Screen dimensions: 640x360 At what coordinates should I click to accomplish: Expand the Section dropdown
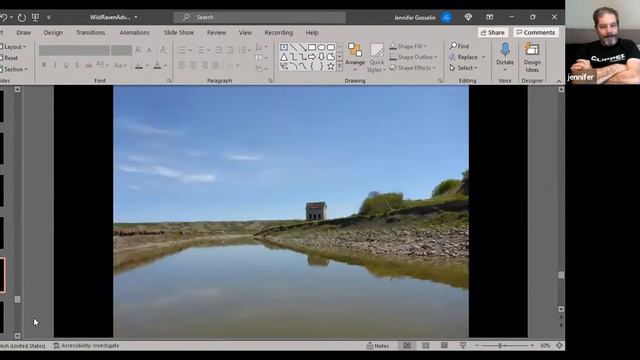click(14, 69)
